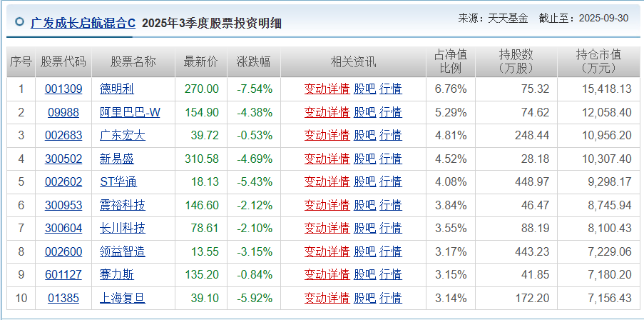644x320 pixels.
Task: Open stock code 01385
Action: pyautogui.click(x=63, y=298)
